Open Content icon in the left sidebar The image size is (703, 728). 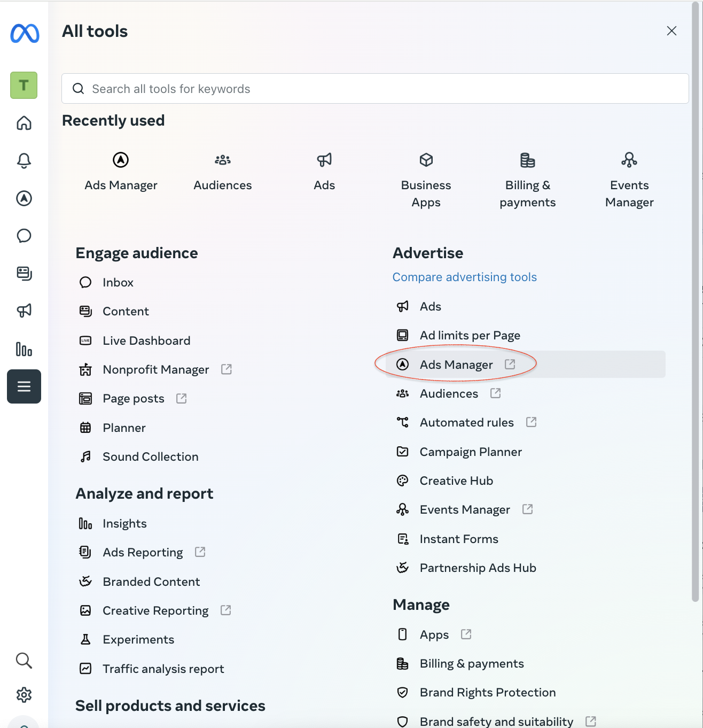click(x=24, y=273)
